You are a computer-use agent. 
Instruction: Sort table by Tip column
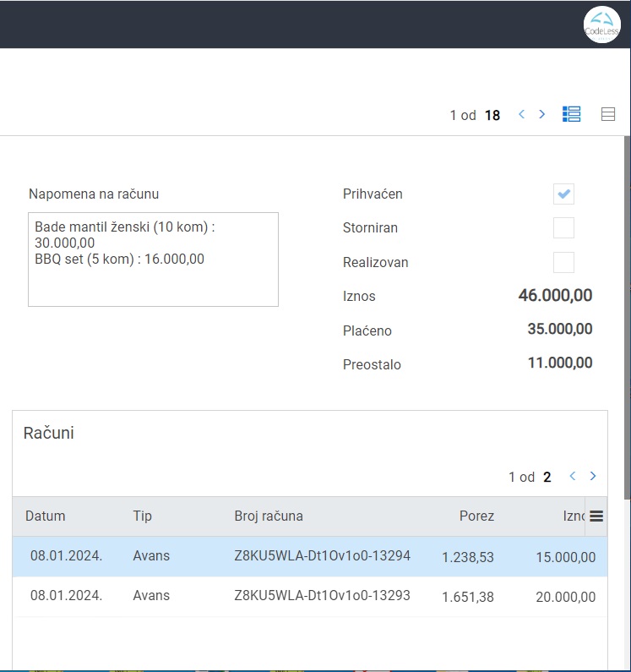(142, 516)
